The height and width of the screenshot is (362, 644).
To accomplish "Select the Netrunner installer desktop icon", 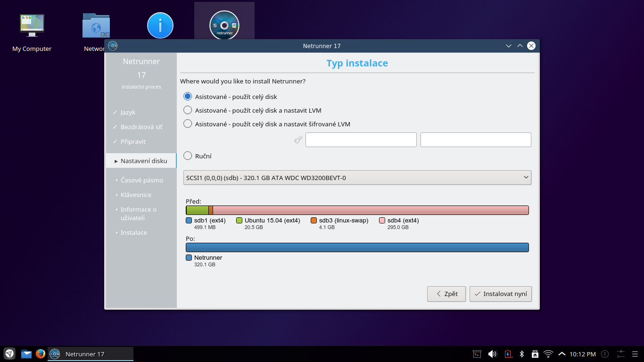I will (x=224, y=25).
